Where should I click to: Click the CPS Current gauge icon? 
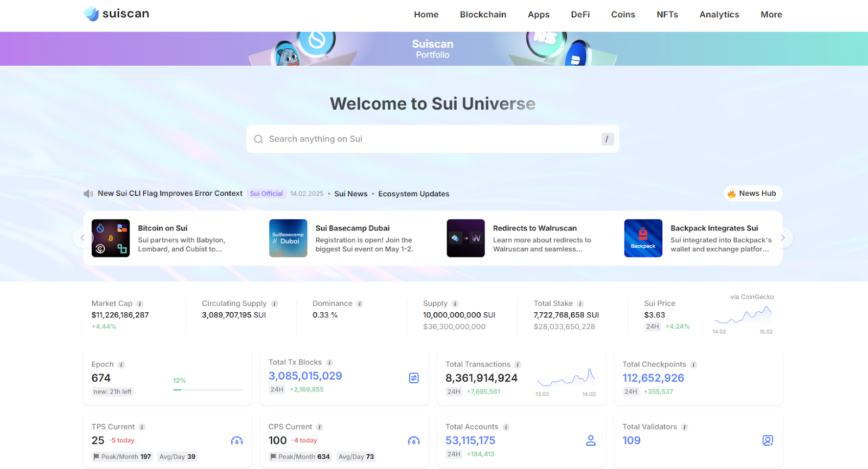point(413,441)
